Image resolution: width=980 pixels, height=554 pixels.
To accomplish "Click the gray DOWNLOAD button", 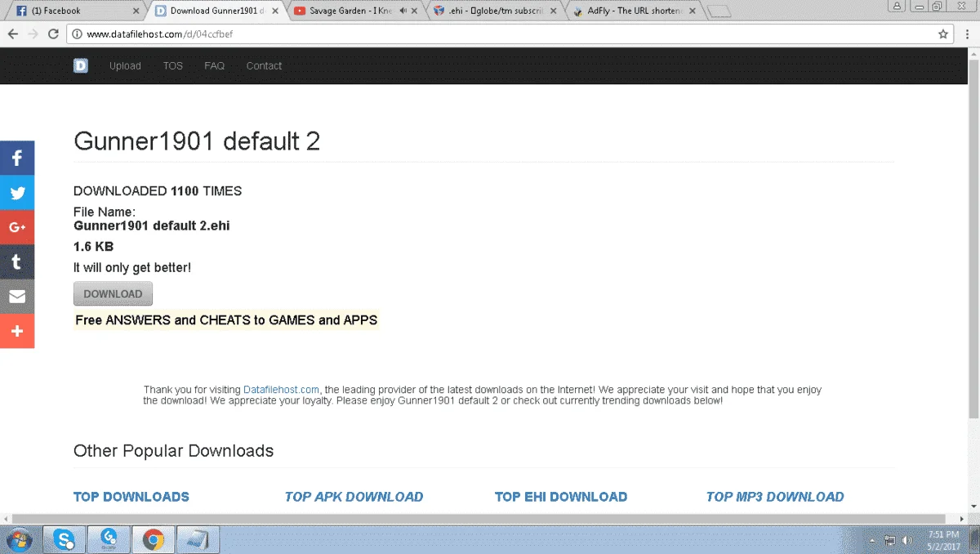I will pos(113,294).
